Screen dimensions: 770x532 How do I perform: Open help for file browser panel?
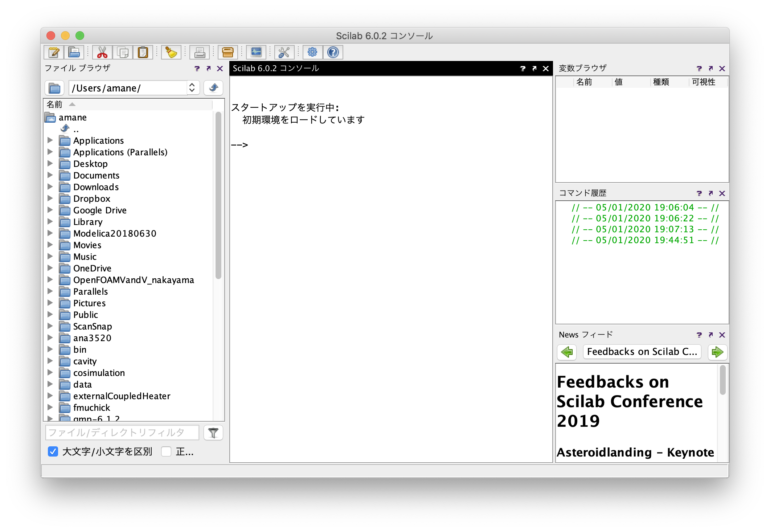[x=197, y=68]
